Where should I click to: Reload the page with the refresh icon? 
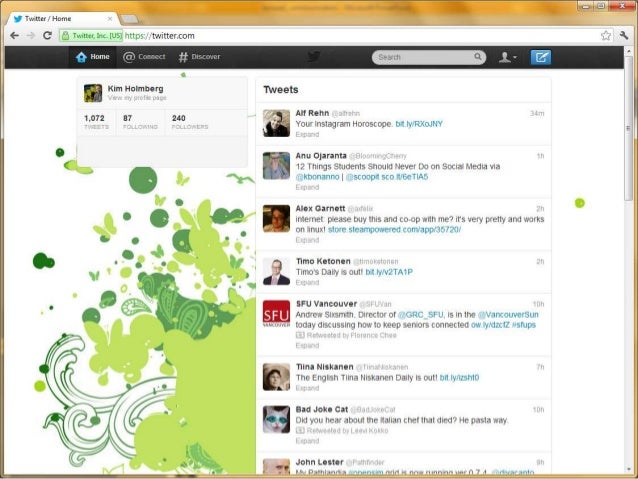(x=47, y=36)
